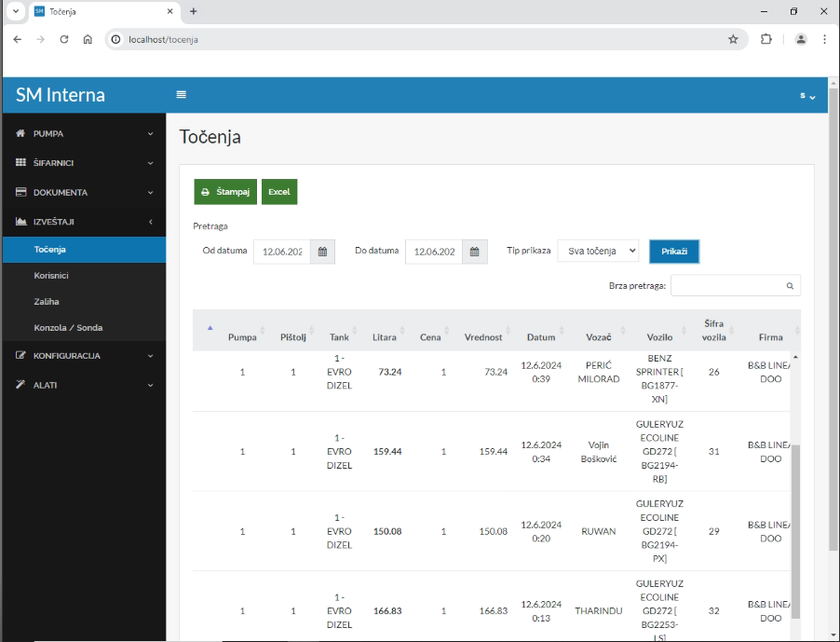Open Konzola / Sonda menu item

pos(68,328)
